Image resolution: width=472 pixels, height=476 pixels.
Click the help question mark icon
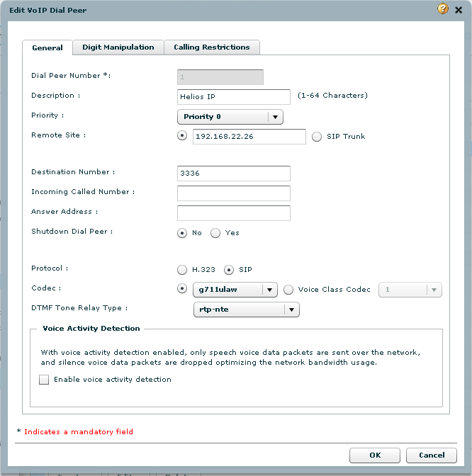(443, 9)
